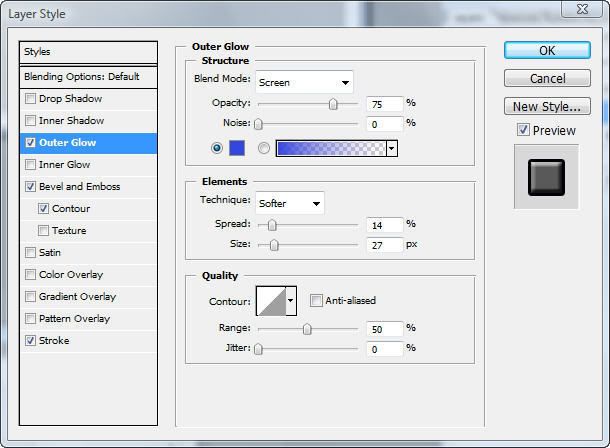Click the Size slider handle

tap(274, 245)
